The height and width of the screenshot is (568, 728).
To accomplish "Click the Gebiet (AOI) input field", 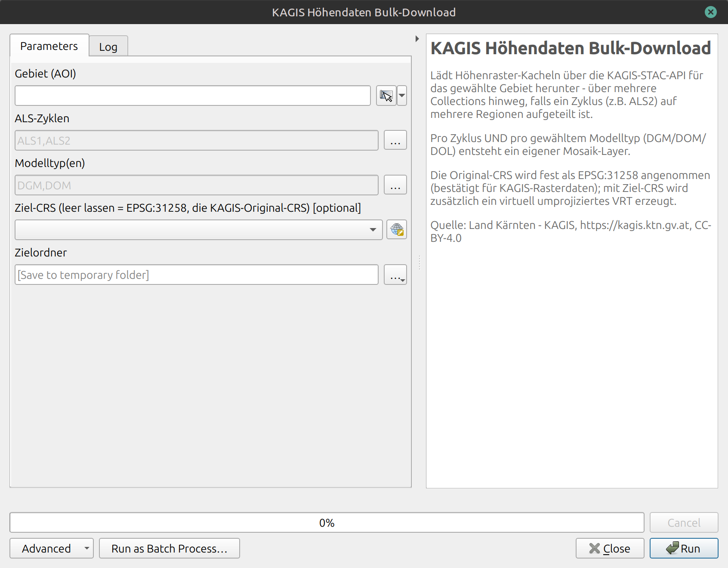I will point(193,96).
